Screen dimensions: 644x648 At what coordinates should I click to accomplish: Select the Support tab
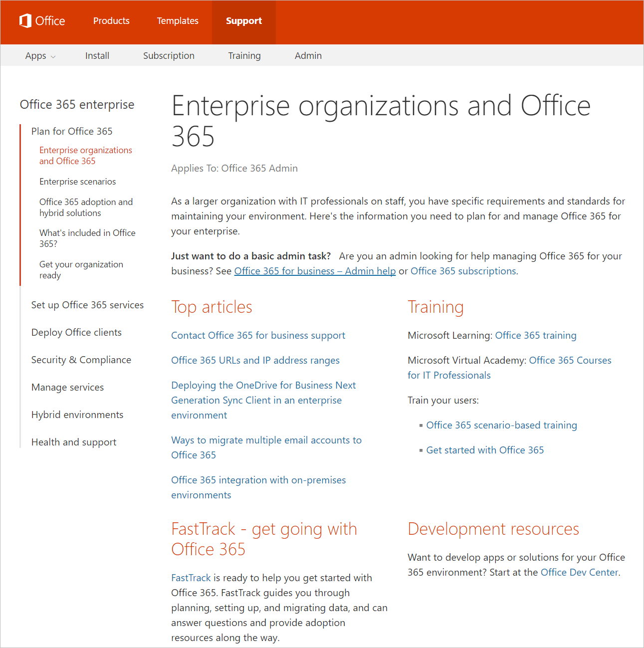coord(243,21)
